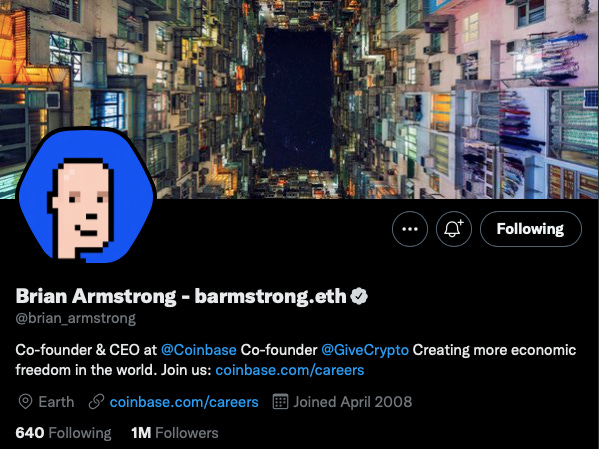The width and height of the screenshot is (599, 449).
Task: Open the three-dot more options menu
Action: (x=410, y=229)
